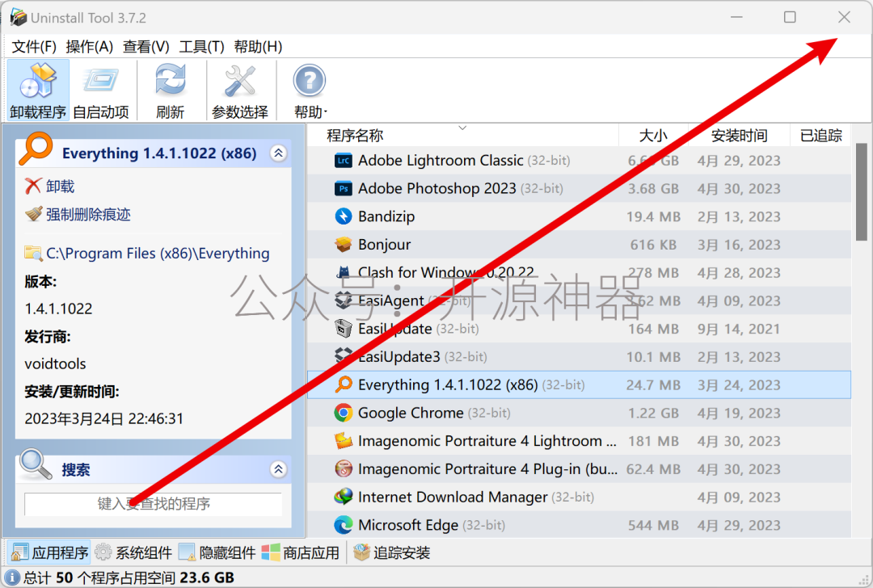Image resolution: width=873 pixels, height=588 pixels.
Task: Sort by 已追踪 column header
Action: click(x=820, y=135)
